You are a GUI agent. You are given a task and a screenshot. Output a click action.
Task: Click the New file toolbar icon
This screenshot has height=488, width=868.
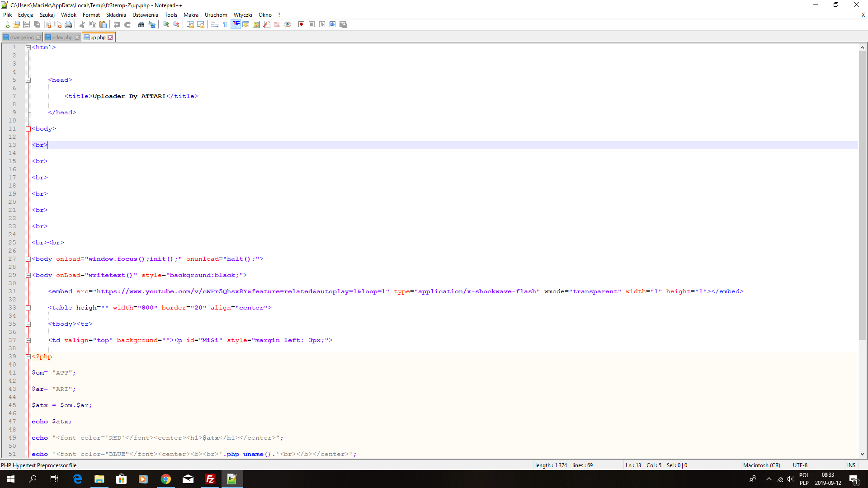pyautogui.click(x=6, y=24)
